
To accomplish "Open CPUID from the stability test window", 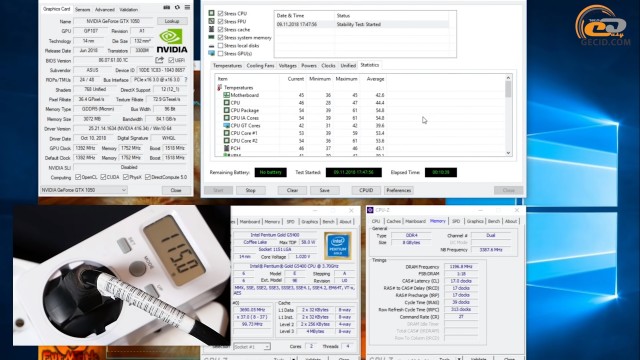I will click(366, 190).
